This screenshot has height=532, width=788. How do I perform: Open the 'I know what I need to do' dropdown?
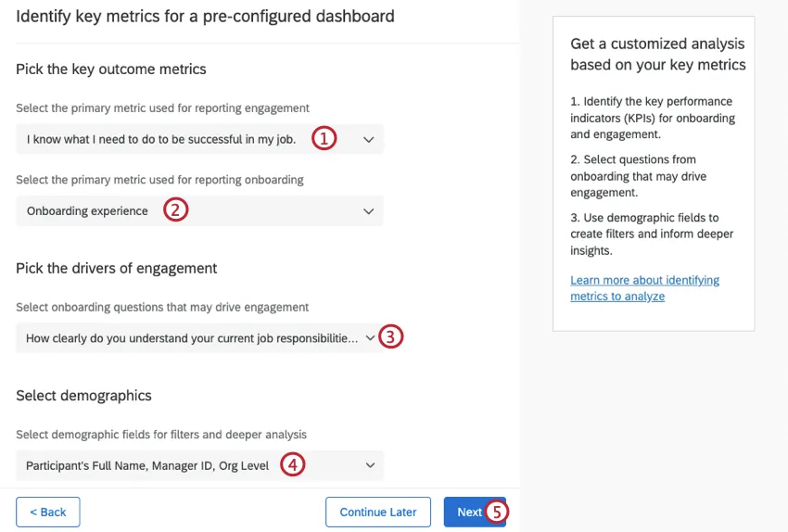coord(162,140)
